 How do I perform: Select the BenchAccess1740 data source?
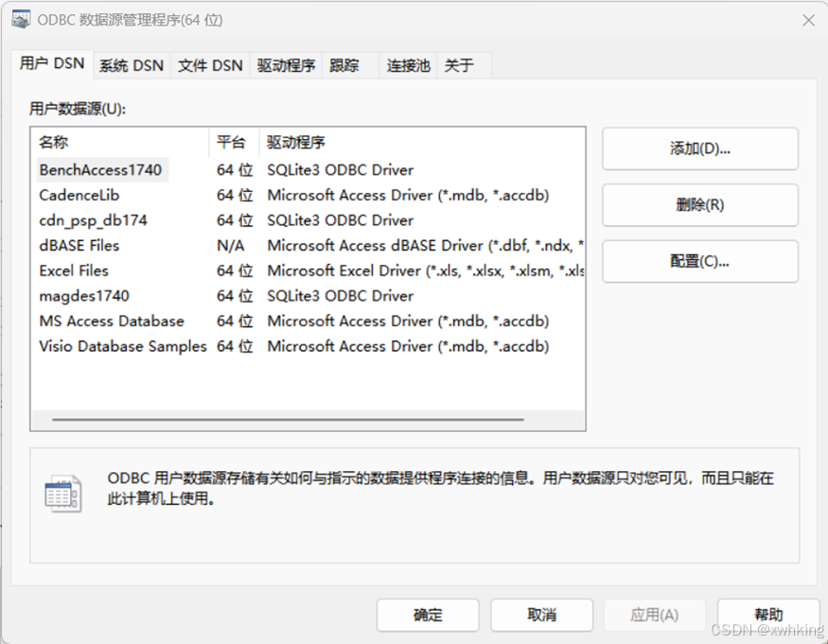(100, 170)
